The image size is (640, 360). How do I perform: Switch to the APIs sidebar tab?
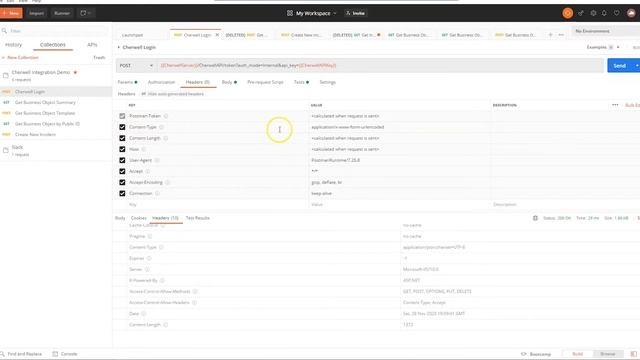point(92,44)
